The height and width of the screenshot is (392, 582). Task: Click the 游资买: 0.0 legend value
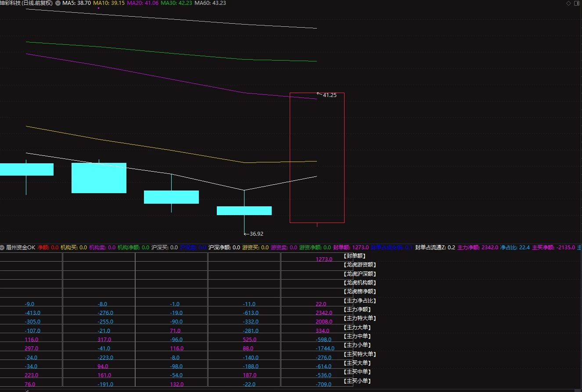(255, 248)
